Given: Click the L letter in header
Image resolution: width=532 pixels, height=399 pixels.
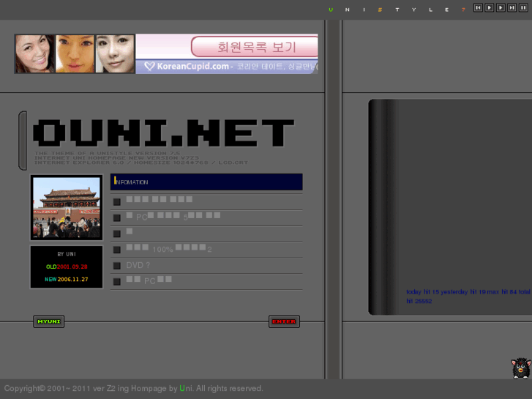Looking at the screenshot, I should click(430, 10).
